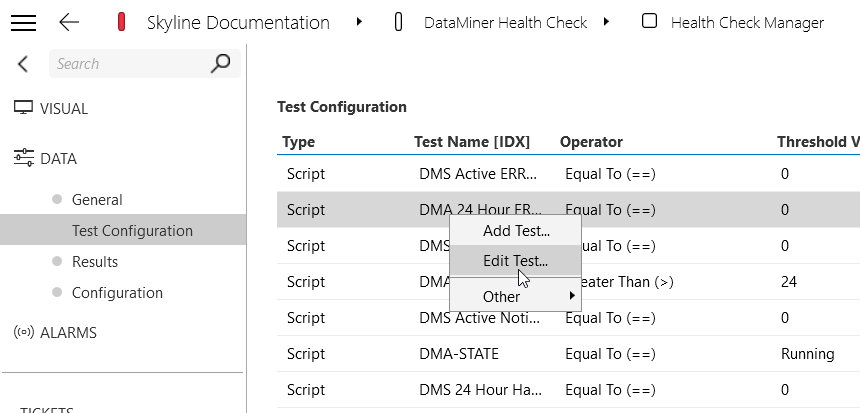Select the DMS Active Noti... test name

[479, 318]
